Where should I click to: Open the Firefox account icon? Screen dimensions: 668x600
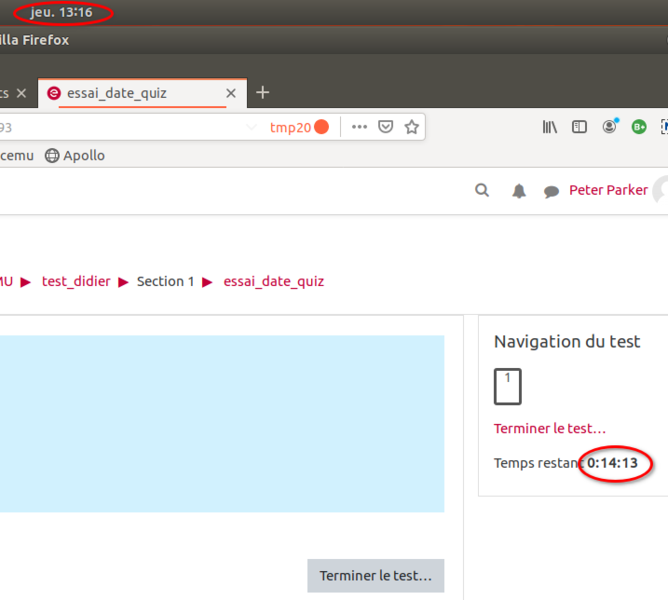coord(609,127)
